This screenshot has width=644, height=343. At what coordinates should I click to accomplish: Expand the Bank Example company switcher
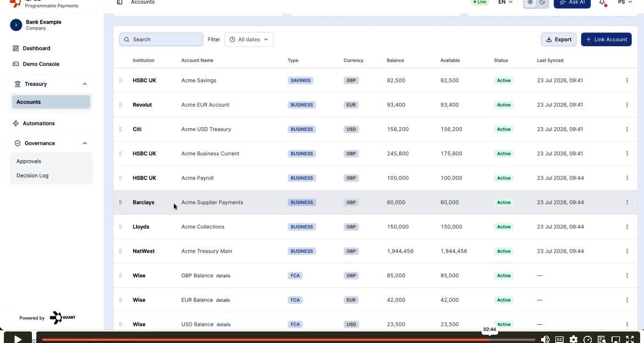point(16,25)
